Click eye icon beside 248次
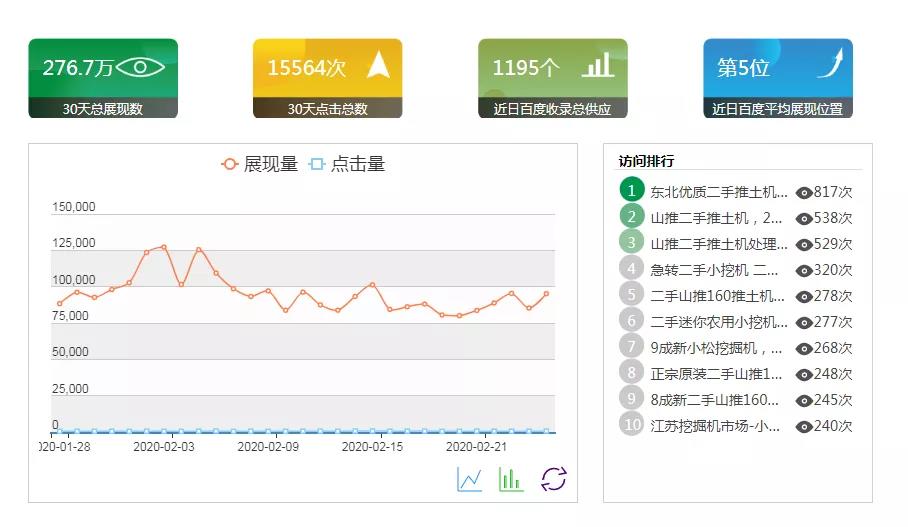Viewport: 908px width, 527px height. 804,375
